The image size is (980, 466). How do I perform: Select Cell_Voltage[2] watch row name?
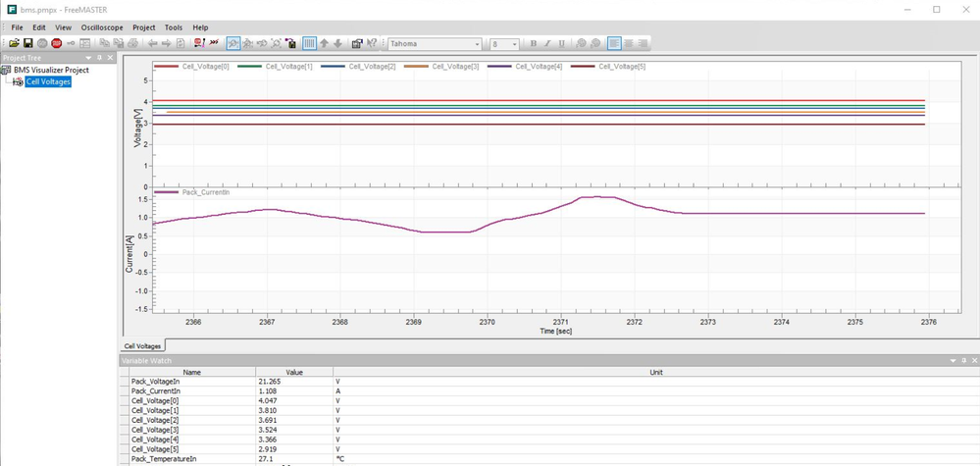coord(155,421)
